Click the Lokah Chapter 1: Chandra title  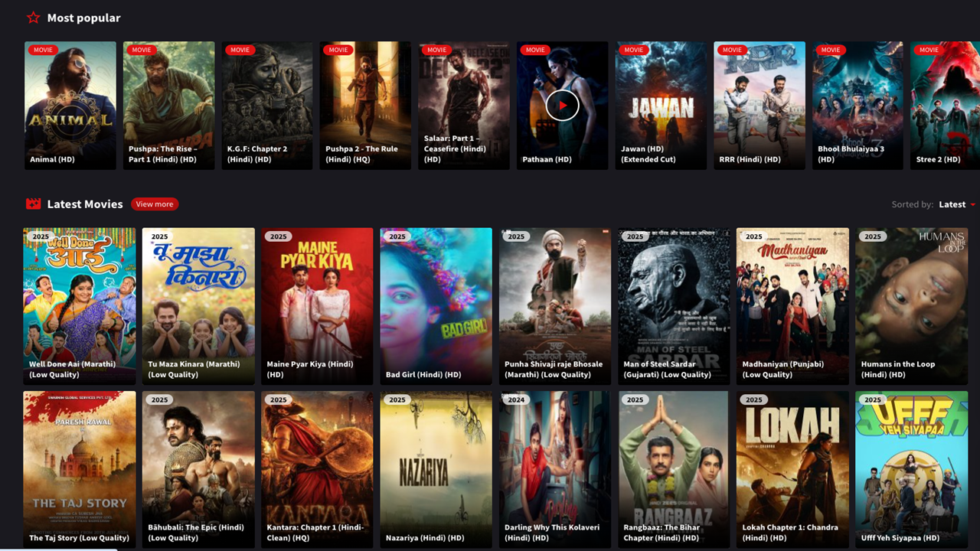tap(790, 532)
